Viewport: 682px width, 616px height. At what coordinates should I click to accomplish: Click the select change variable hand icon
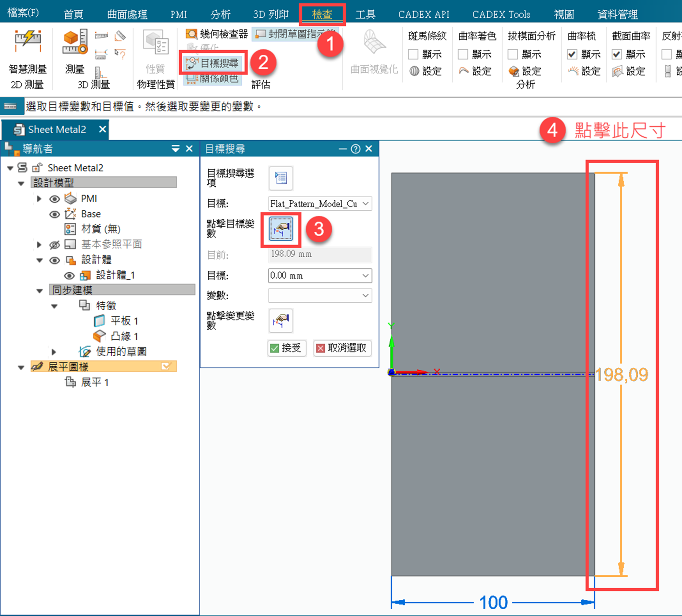(280, 321)
